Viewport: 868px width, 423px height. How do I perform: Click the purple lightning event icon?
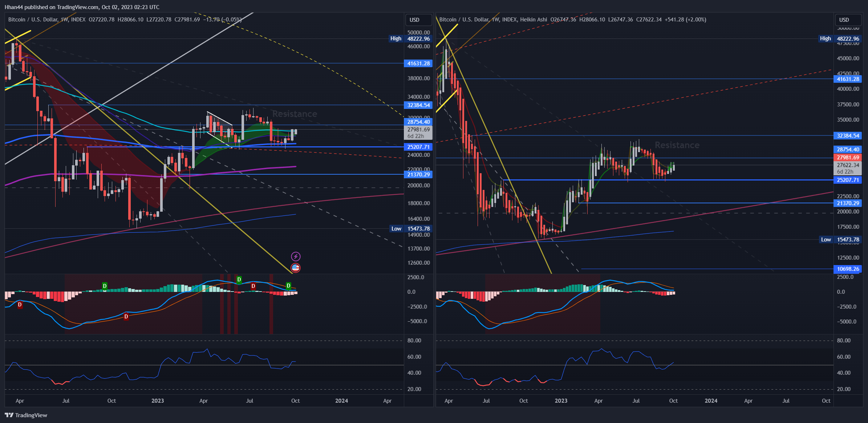point(296,257)
